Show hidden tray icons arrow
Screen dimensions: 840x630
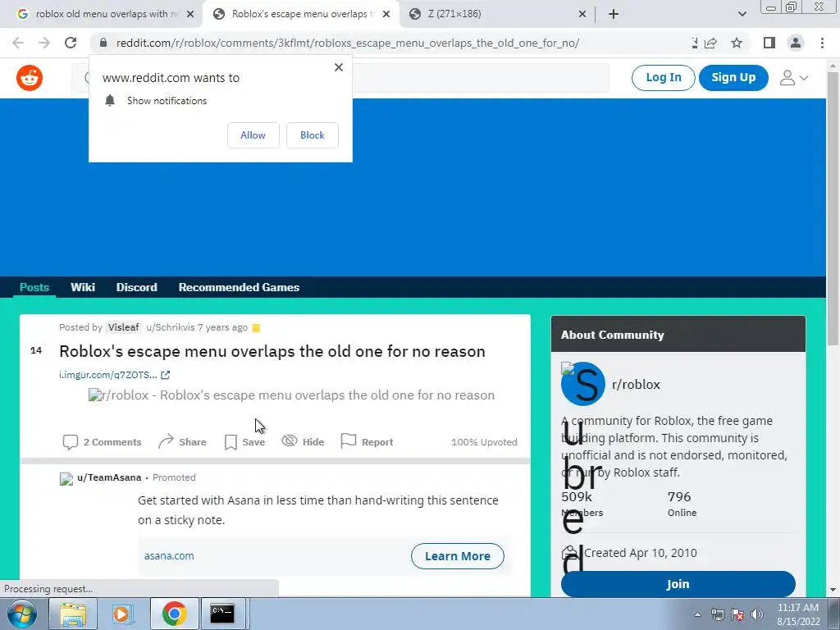tap(697, 614)
